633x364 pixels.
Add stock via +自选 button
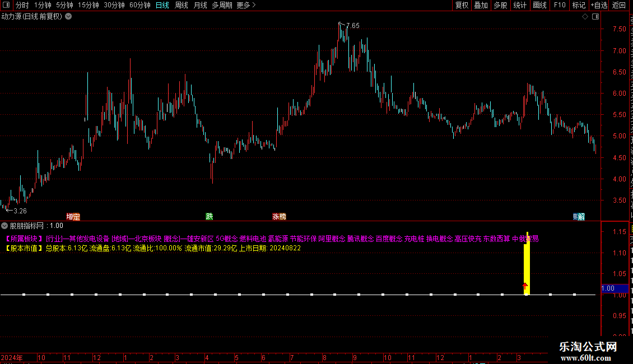tap(599, 5)
